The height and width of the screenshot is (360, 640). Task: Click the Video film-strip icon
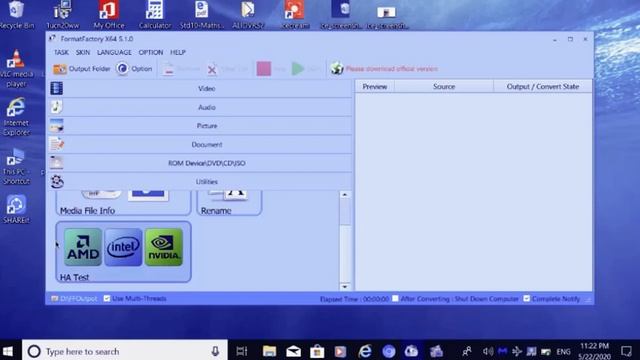(56, 88)
